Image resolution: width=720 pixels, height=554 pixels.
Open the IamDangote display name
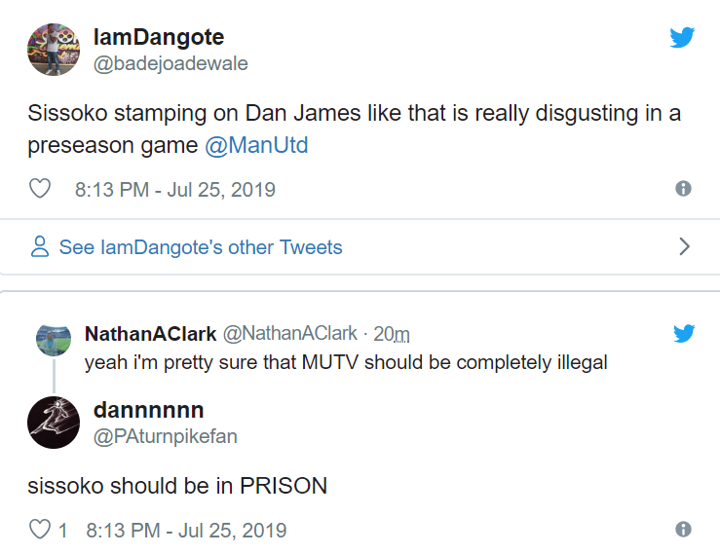coord(158,38)
